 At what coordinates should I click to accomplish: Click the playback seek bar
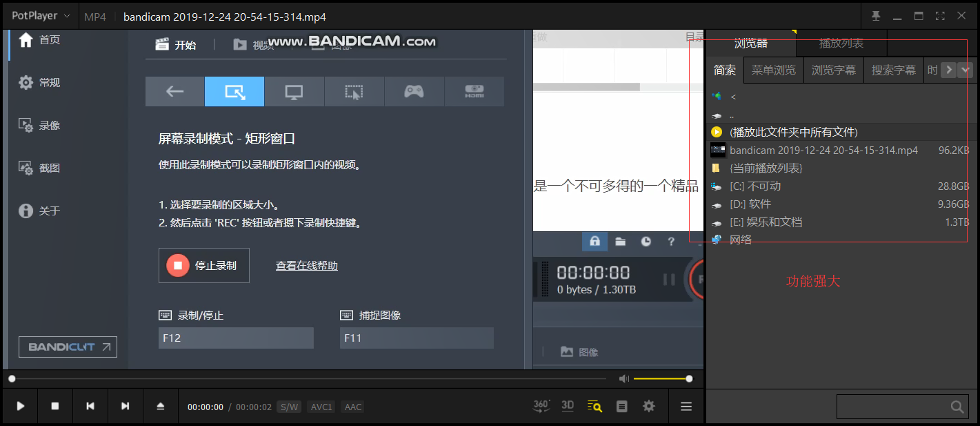coord(308,378)
